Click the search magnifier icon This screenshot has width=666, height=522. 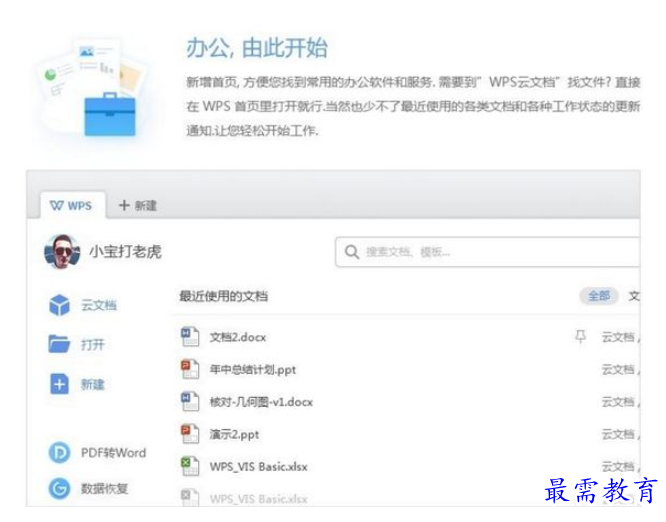352,252
